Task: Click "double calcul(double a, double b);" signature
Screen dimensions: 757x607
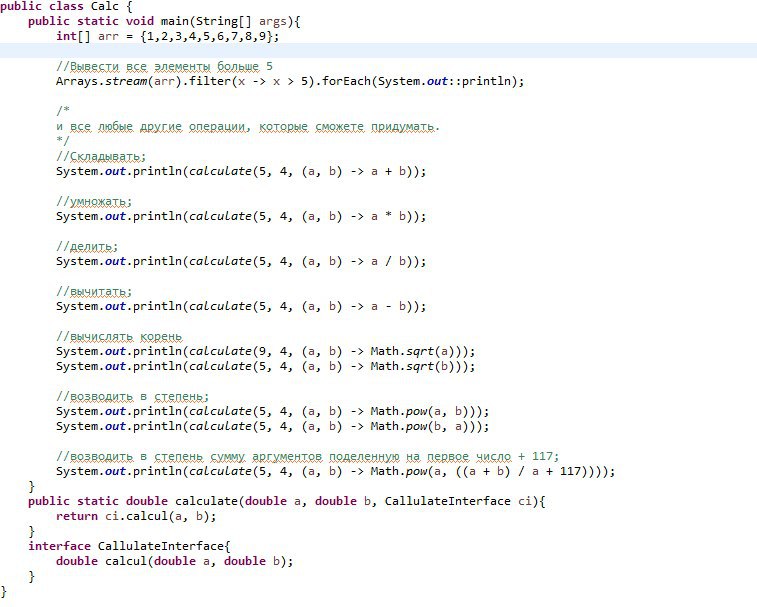Action: (174, 561)
